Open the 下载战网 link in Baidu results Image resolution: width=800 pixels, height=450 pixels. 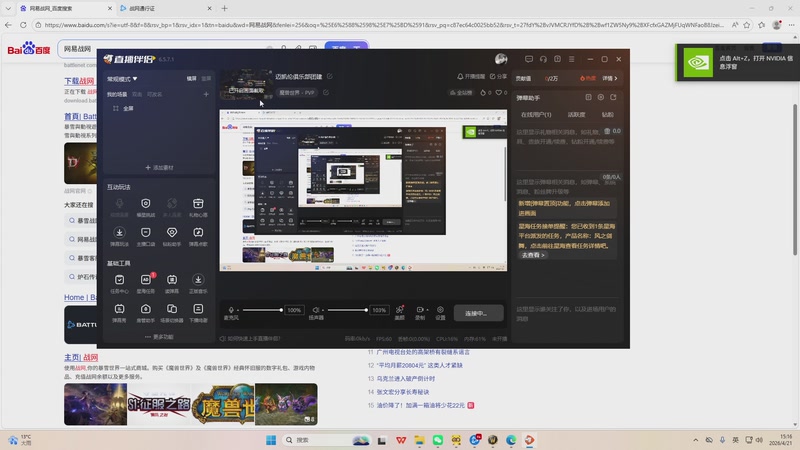79,81
